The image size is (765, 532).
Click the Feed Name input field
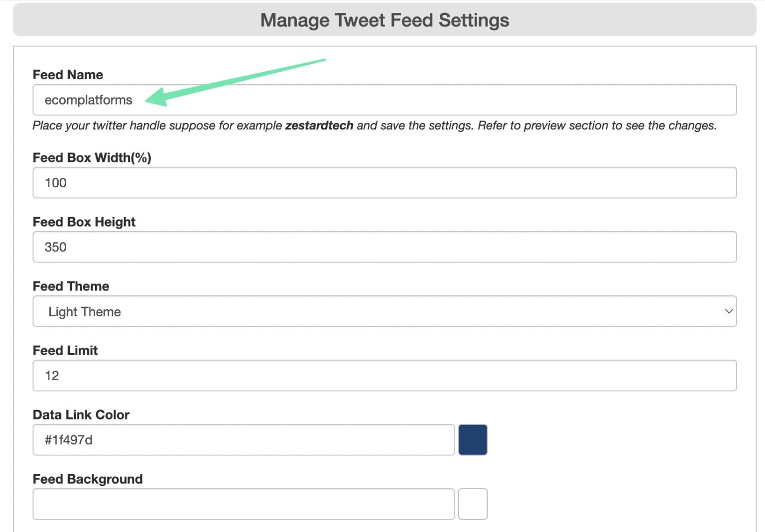pos(349,100)
